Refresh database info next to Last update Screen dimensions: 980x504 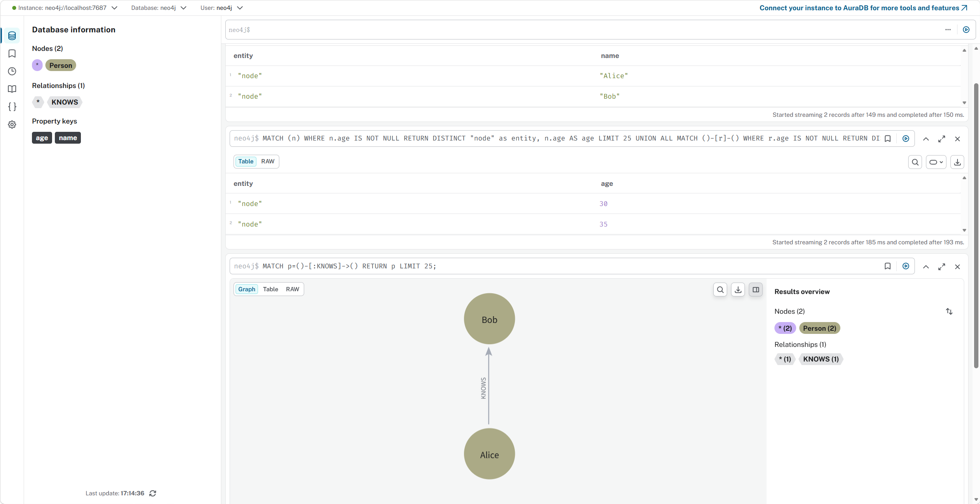point(153,493)
